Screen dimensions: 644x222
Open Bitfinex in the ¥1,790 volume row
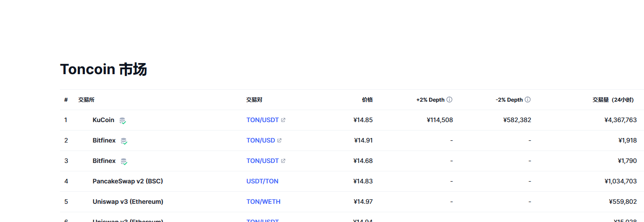pyautogui.click(x=104, y=161)
